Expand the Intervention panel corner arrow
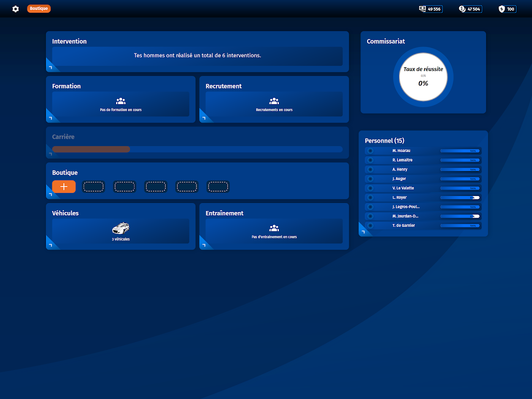Screen dimensions: 532x399 (51, 67)
